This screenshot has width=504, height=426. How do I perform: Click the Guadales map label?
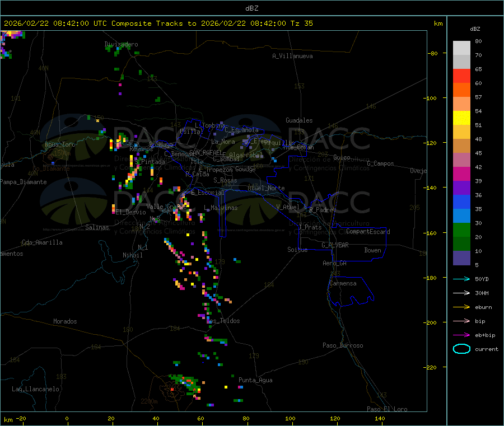(299, 120)
